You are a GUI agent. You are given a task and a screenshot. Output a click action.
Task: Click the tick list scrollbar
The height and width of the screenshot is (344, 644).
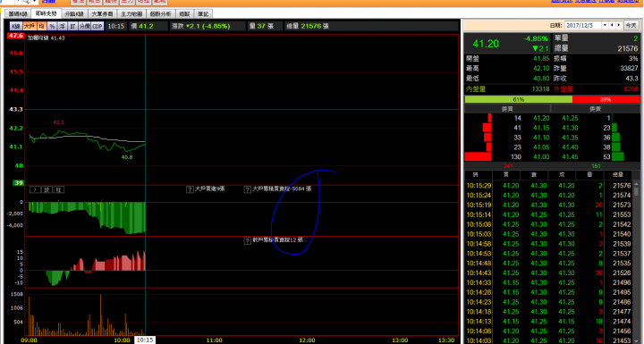pos(637,263)
